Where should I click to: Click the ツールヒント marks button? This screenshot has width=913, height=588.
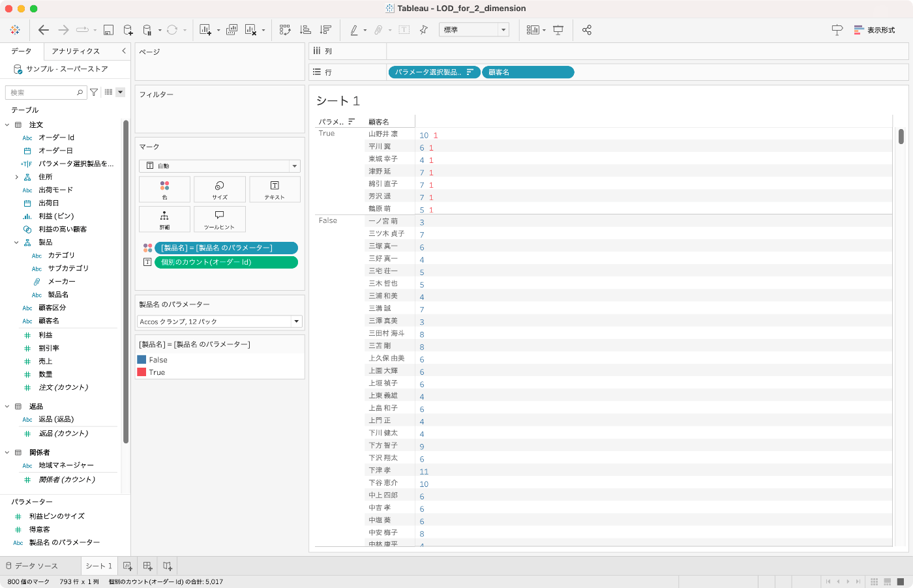[x=220, y=219]
